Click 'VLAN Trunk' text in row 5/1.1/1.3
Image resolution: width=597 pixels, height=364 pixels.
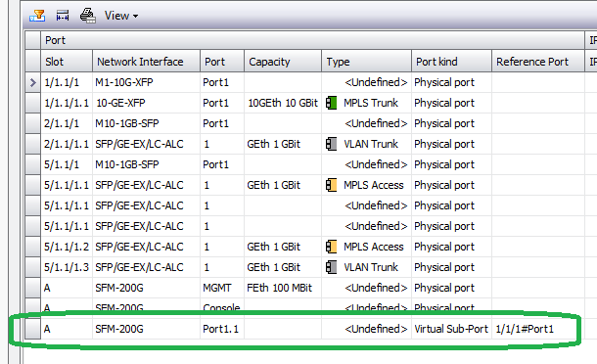click(x=371, y=267)
